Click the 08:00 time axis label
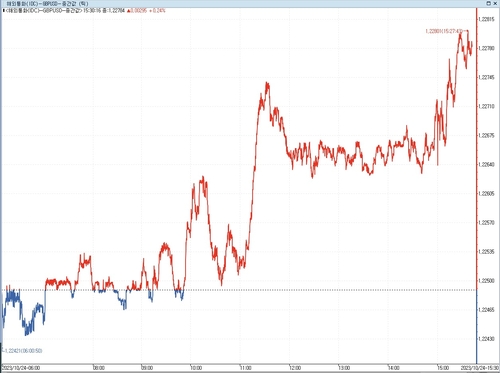 [x=99, y=368]
